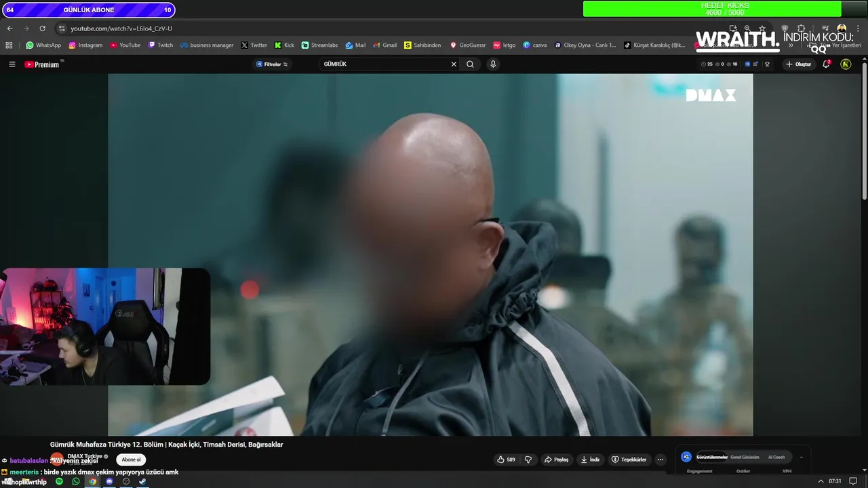Click the Teşekkürler thanks button

click(629, 460)
